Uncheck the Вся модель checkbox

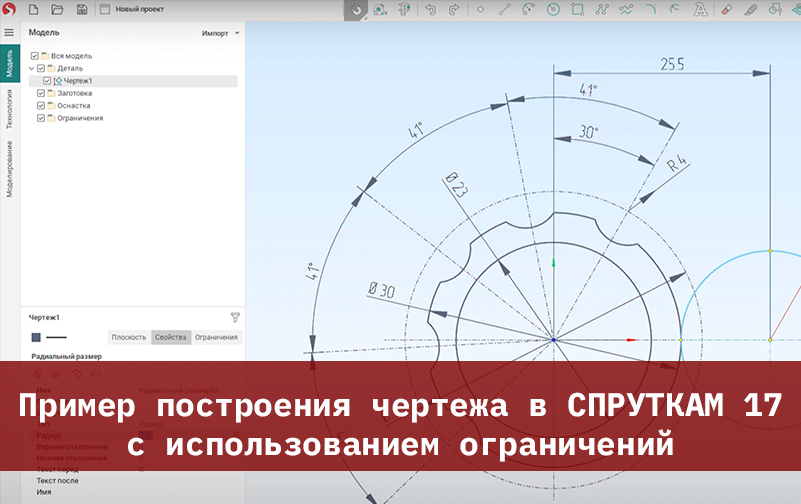(35, 56)
